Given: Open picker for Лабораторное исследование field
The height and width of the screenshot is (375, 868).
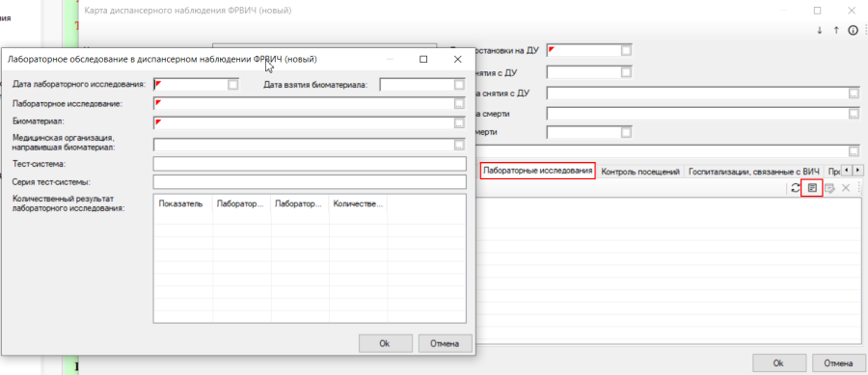Looking at the screenshot, I should click(x=459, y=103).
